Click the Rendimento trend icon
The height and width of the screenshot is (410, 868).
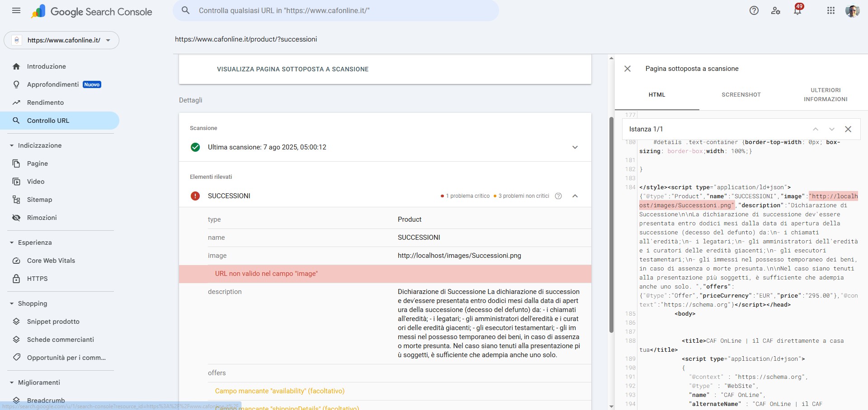16,102
